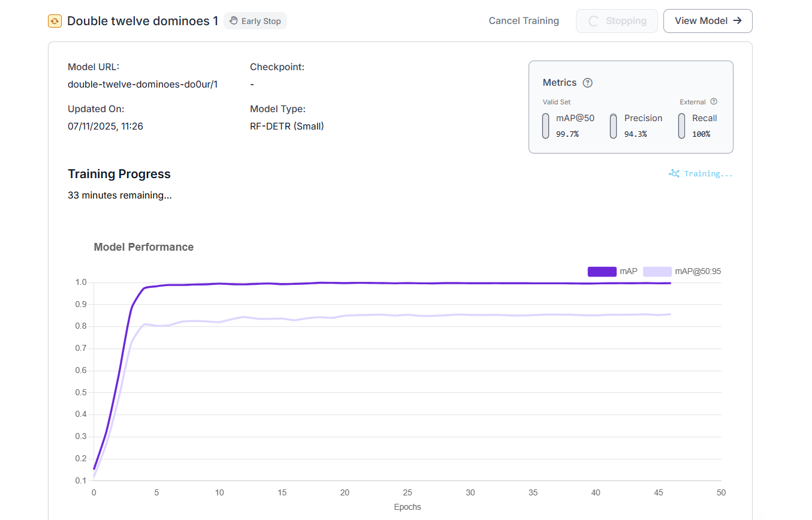The width and height of the screenshot is (812, 520).
Task: Click the mAP@50 gauge bar icon
Action: click(545, 126)
